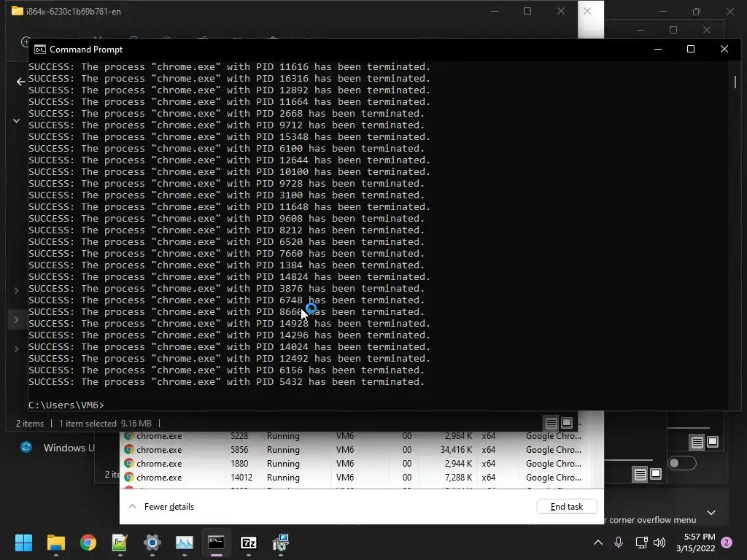Show hidden icons with the system tray chevron
Screen dimensions: 747x560
[598, 542]
